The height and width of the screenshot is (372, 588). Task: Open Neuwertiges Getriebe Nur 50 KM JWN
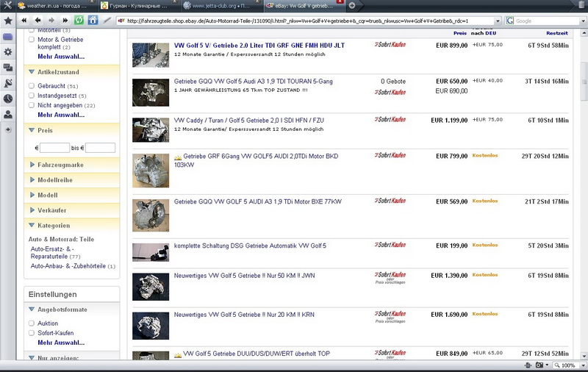click(245, 276)
